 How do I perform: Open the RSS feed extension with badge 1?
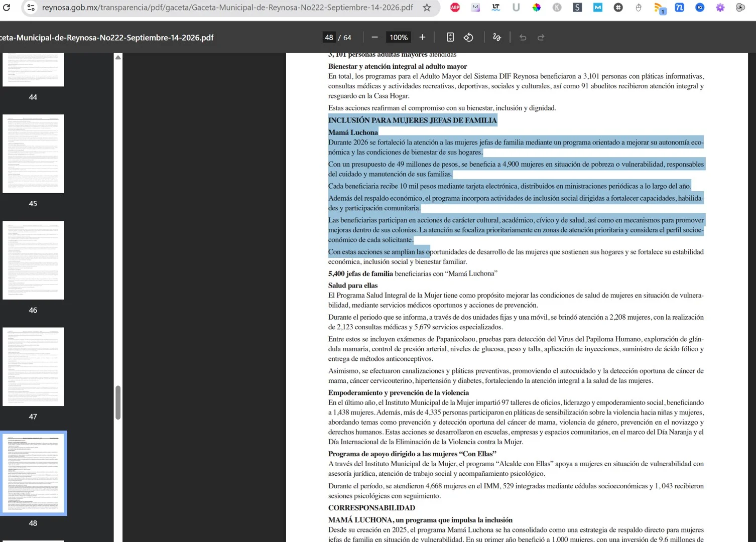[x=660, y=8]
